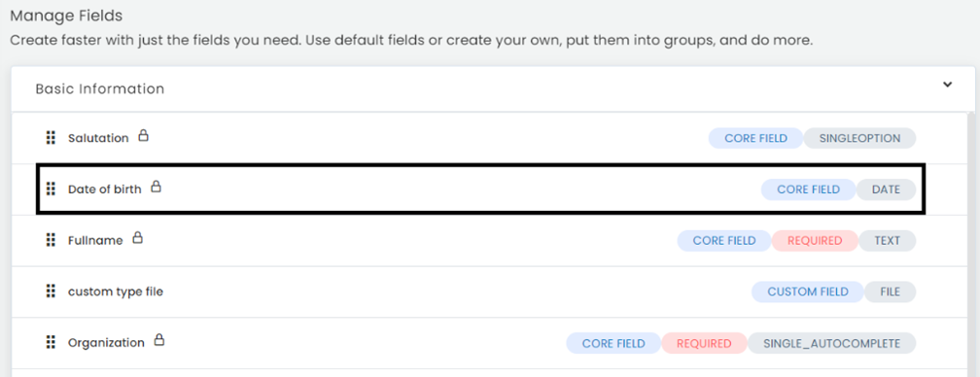This screenshot has height=377, width=980.
Task: Collapse the Basic Information section chevron
Action: (948, 85)
